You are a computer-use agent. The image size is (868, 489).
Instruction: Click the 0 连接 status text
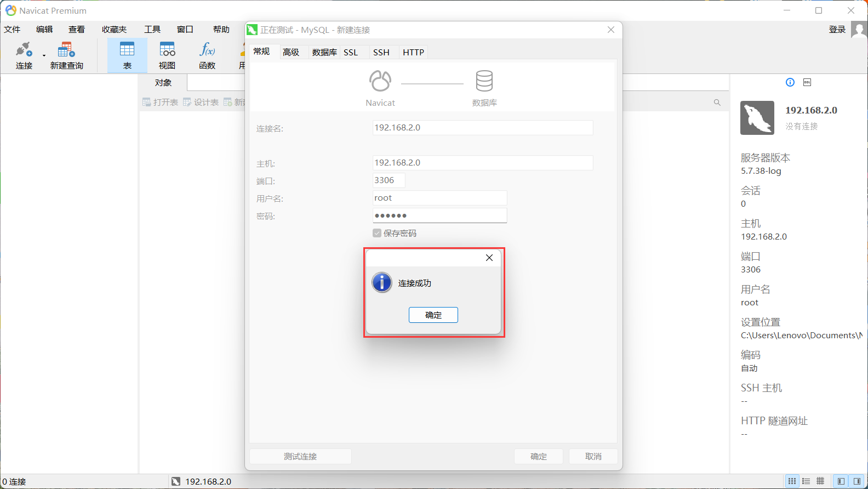[x=14, y=481]
